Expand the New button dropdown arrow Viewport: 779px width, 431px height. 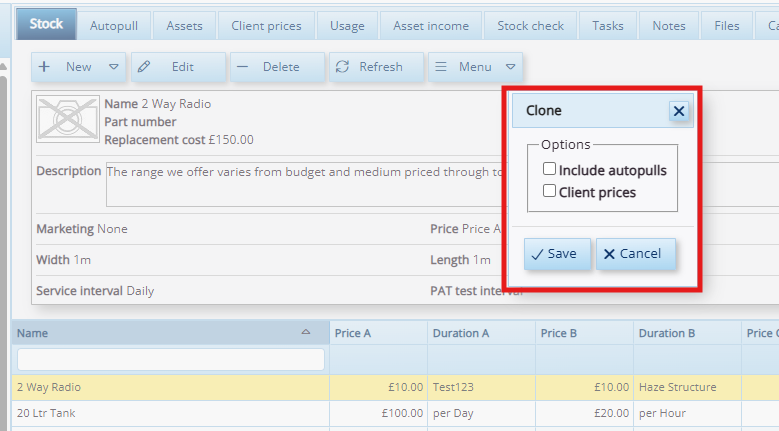[114, 67]
